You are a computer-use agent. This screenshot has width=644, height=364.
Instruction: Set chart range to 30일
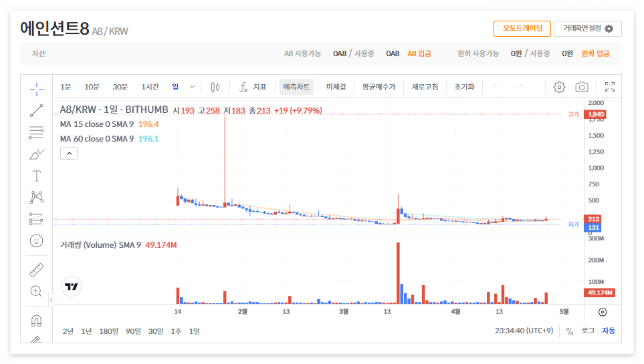pyautogui.click(x=156, y=331)
